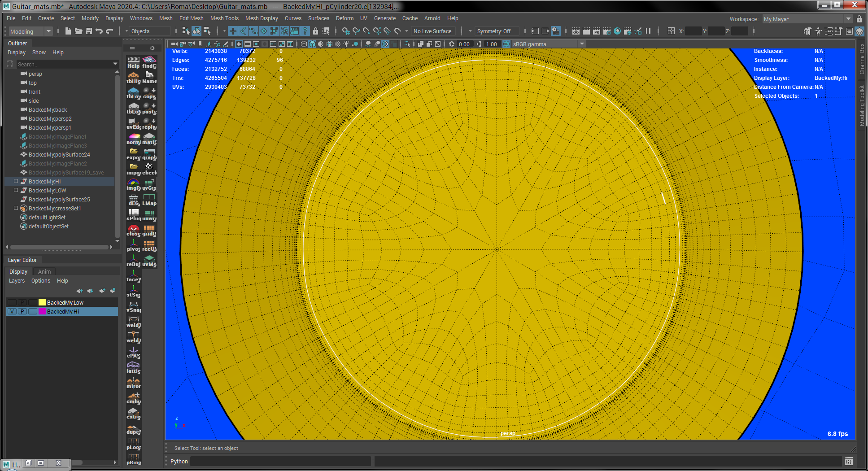Image resolution: width=868 pixels, height=471 pixels.
Task: Click the miror shelf icon
Action: (134, 383)
